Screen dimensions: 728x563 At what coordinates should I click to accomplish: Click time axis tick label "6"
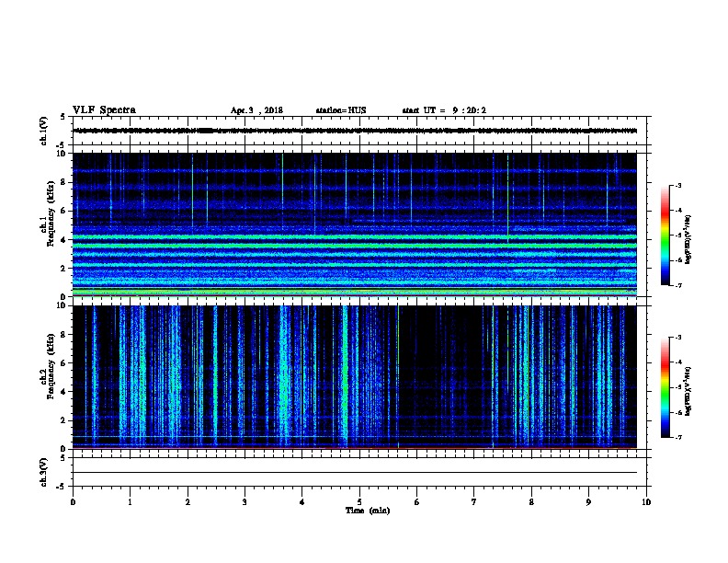tap(417, 502)
